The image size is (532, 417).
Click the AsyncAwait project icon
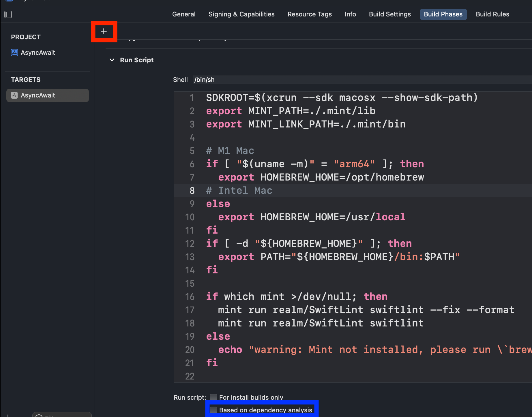click(x=14, y=52)
